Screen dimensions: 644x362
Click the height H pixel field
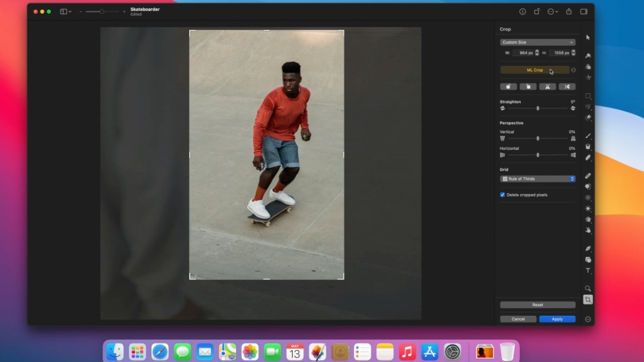pos(559,53)
